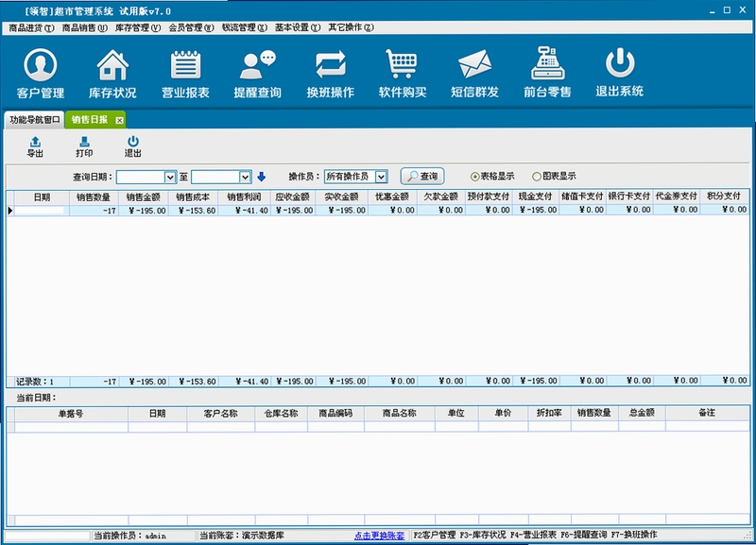Click empty date cell in first data row
This screenshot has height=545, width=756.
click(42, 211)
